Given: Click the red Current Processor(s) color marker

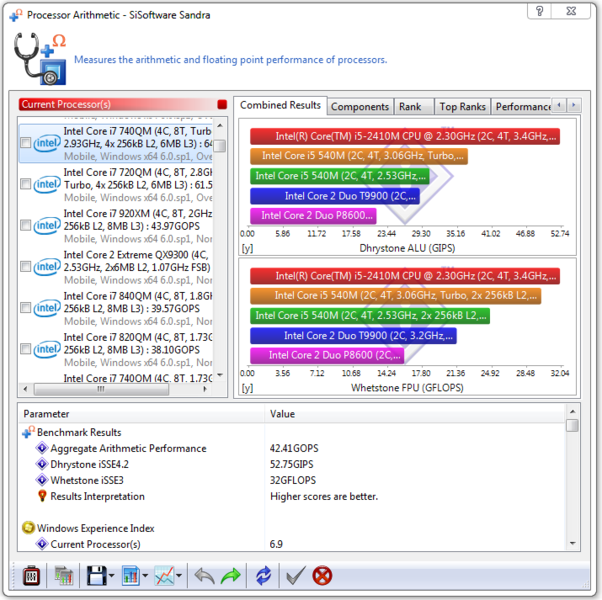Looking at the screenshot, I should tap(222, 104).
